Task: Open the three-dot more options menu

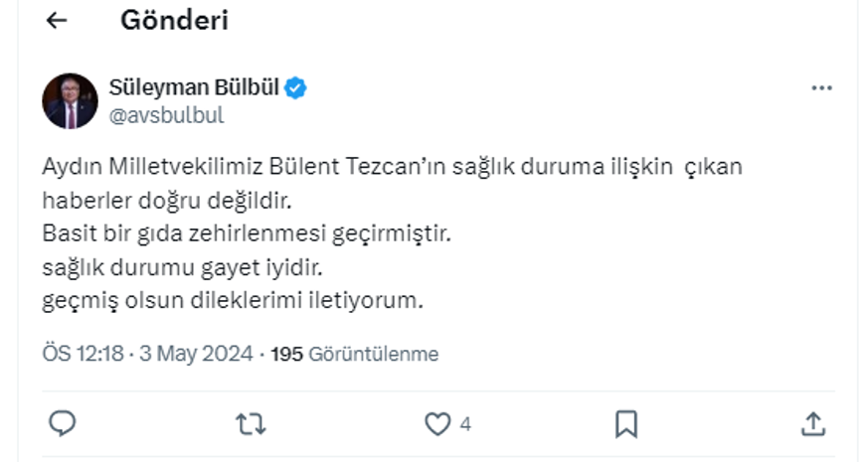Action: pyautogui.click(x=820, y=88)
